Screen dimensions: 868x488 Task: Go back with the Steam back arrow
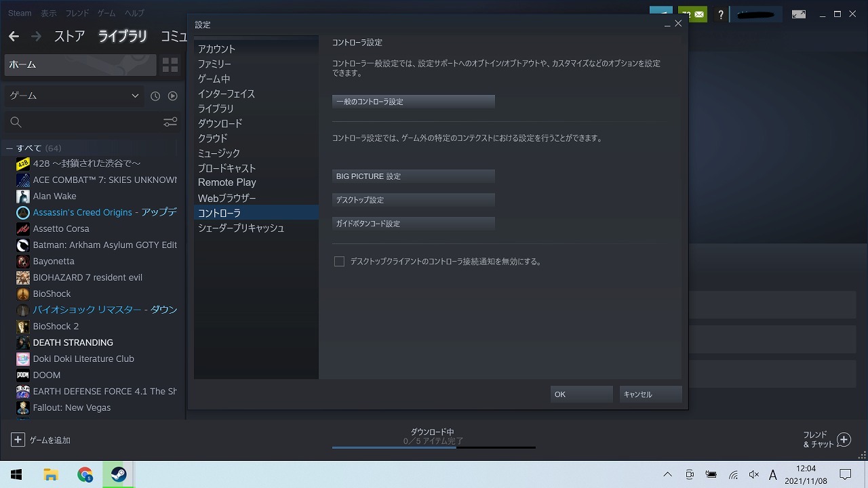pyautogui.click(x=14, y=37)
